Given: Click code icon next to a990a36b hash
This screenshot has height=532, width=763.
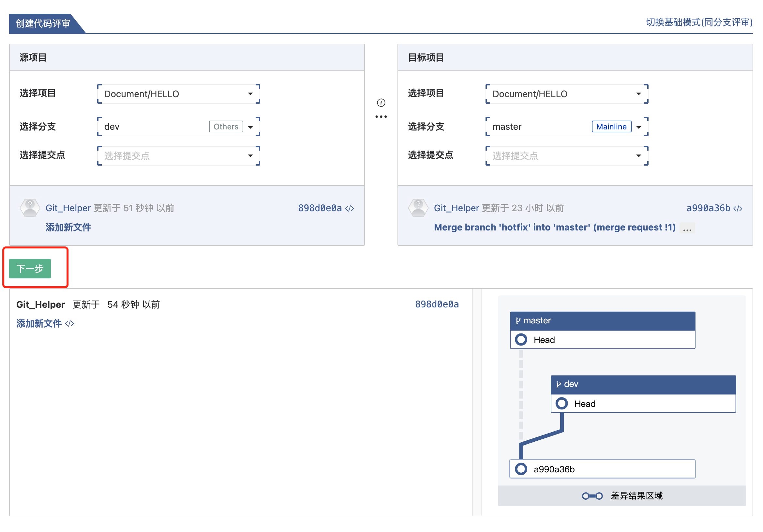Looking at the screenshot, I should pos(738,208).
